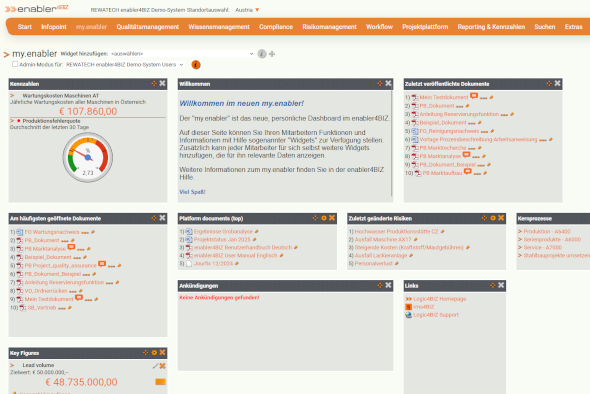Click comment bubble next to PB Marktaufbau
The height and width of the screenshot is (394, 590).
[468, 172]
